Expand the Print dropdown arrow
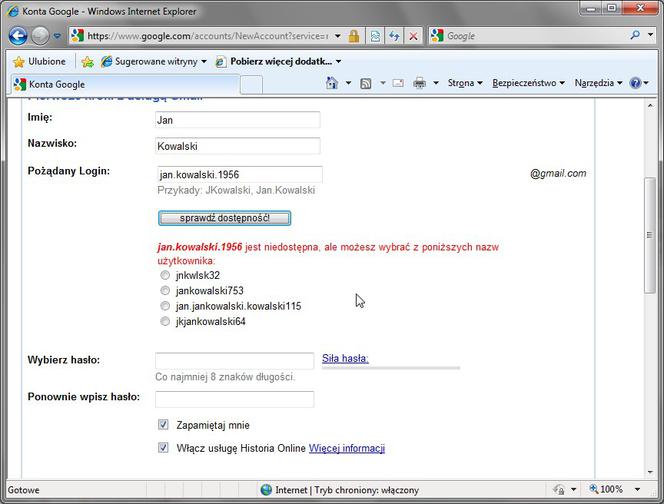Viewport: 664px width, 504px height. [435, 83]
